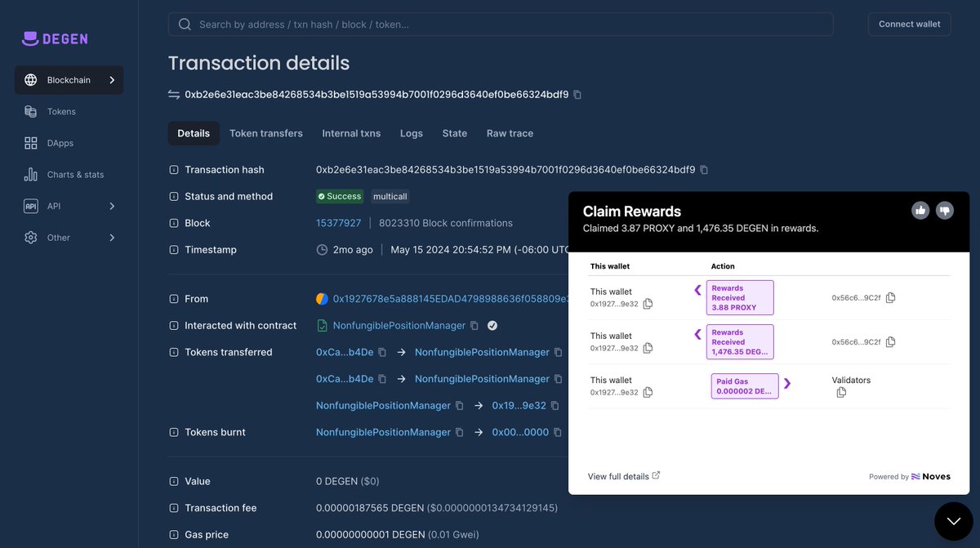Select the Details tab
The height and width of the screenshot is (548, 980).
tap(194, 133)
